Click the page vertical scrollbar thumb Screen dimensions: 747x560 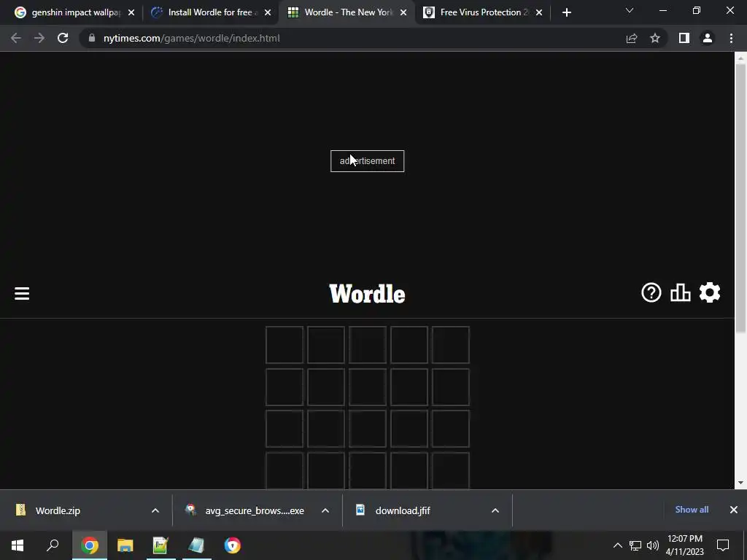741,198
